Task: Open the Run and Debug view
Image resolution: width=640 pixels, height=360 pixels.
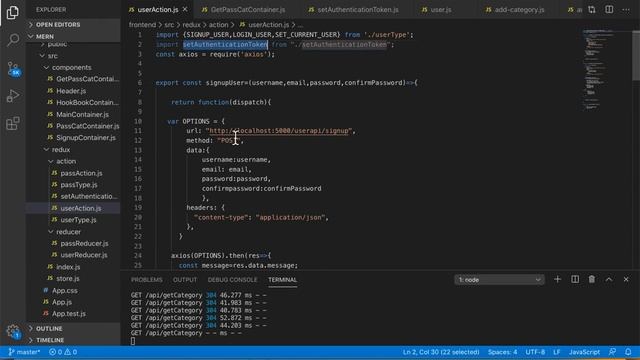Action: (x=13, y=96)
